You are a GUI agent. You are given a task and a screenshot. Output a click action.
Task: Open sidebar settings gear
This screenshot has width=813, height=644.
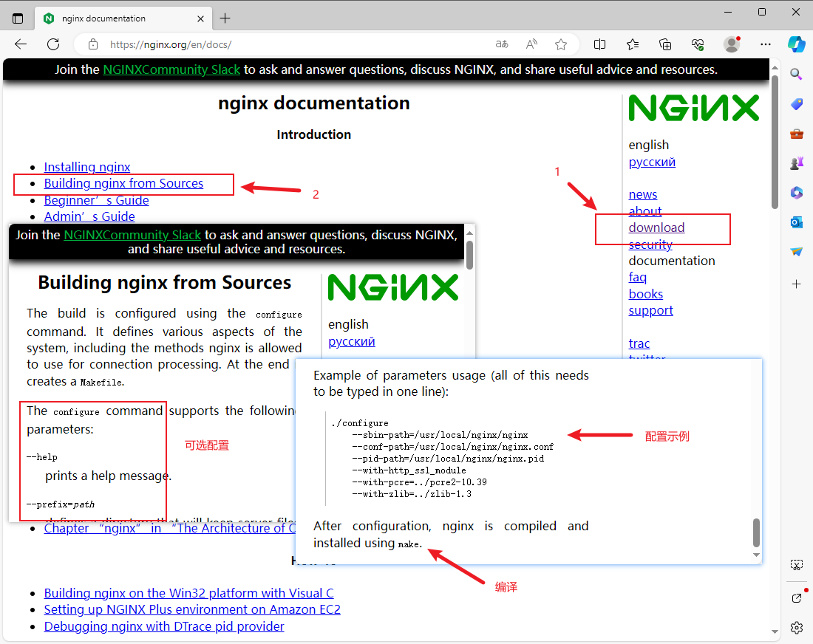797,628
